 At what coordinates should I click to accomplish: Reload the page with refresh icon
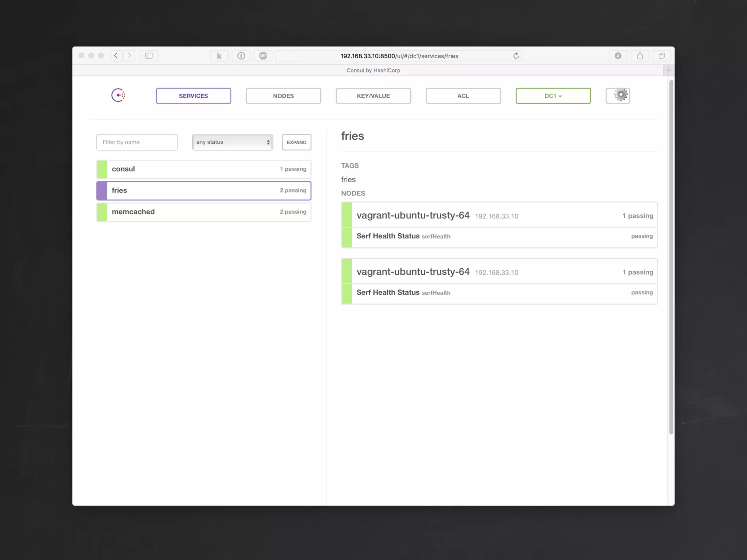516,56
